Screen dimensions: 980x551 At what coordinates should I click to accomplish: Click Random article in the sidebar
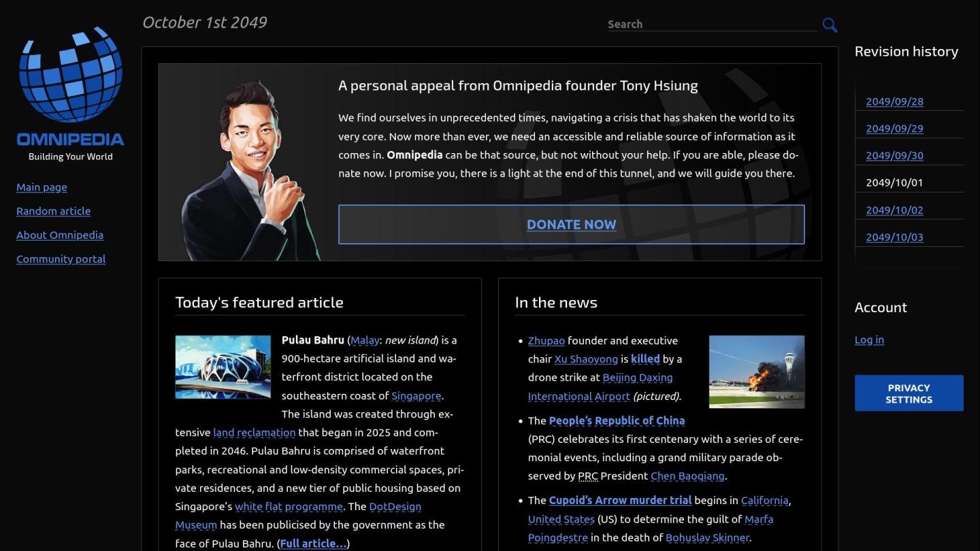(x=53, y=211)
